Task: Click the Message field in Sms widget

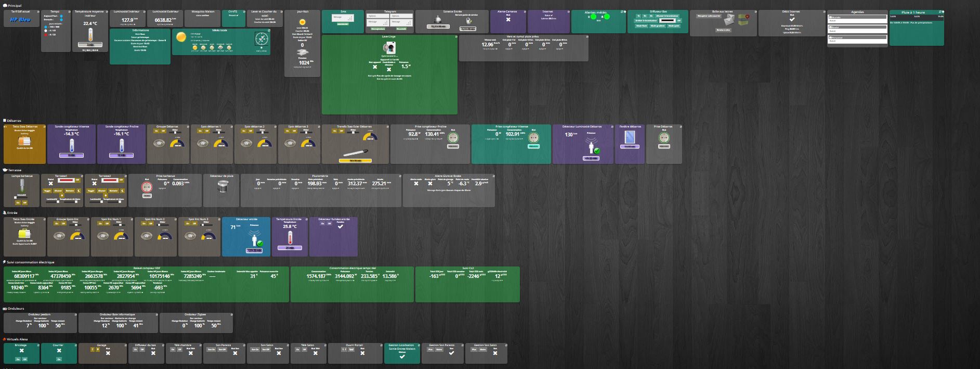Action: pos(344,17)
